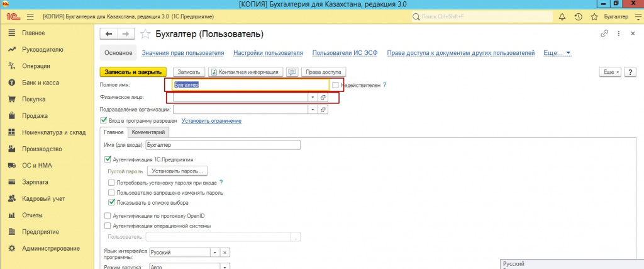Open Предприятие section
The image size is (644, 269).
pos(40,232)
